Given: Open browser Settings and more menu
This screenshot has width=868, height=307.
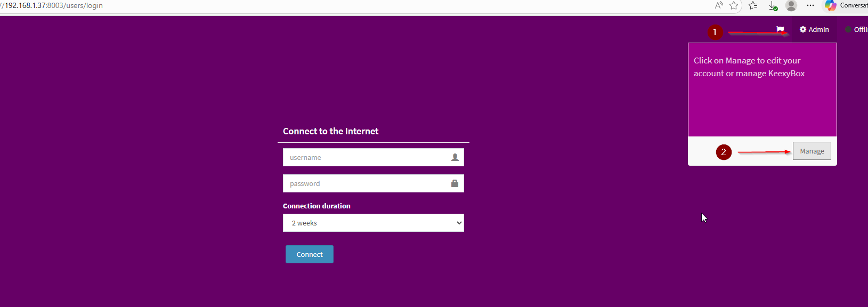Looking at the screenshot, I should click(810, 5).
